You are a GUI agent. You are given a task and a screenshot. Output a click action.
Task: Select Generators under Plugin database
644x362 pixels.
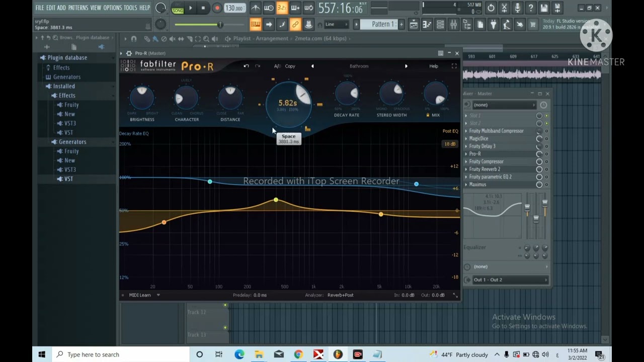tap(67, 77)
